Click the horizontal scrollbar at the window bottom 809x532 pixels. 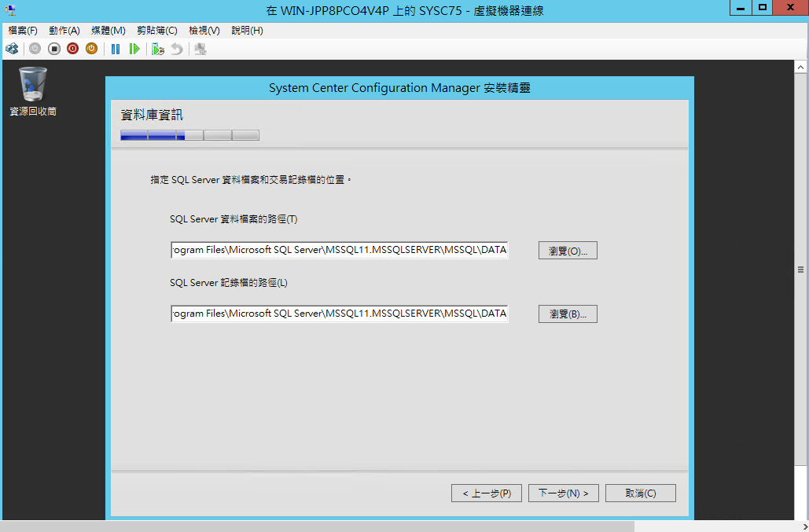click(318, 526)
